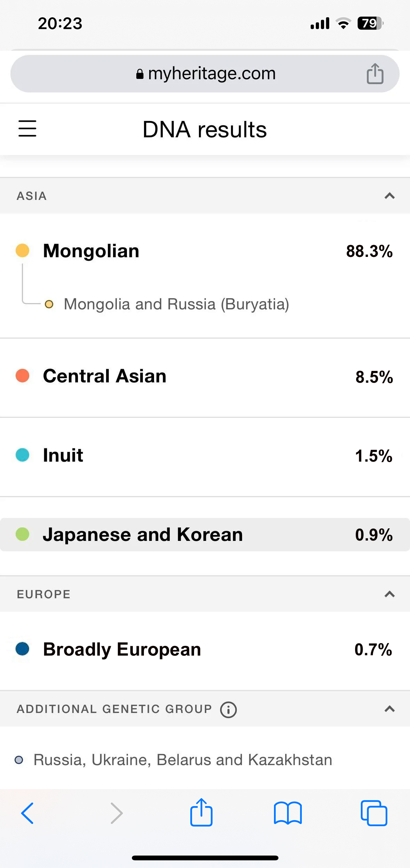This screenshot has width=410, height=868.
Task: Select the Japanese and Korean row
Action: tap(205, 535)
